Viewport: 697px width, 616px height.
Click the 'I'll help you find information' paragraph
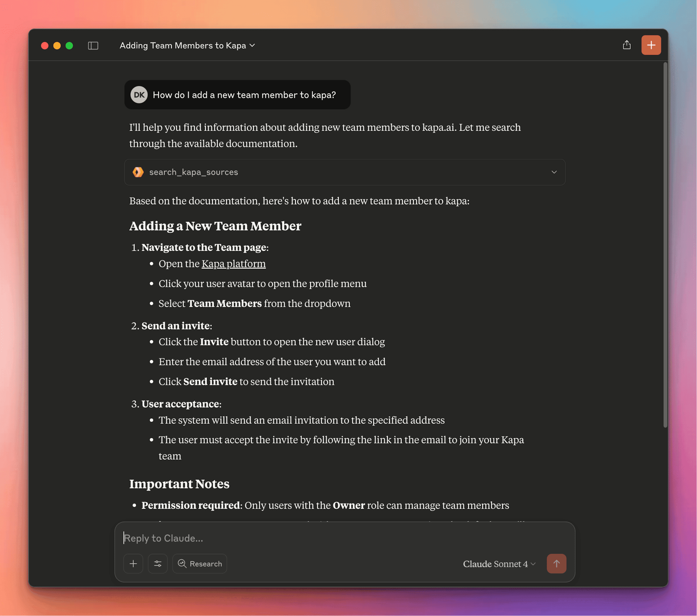[325, 135]
